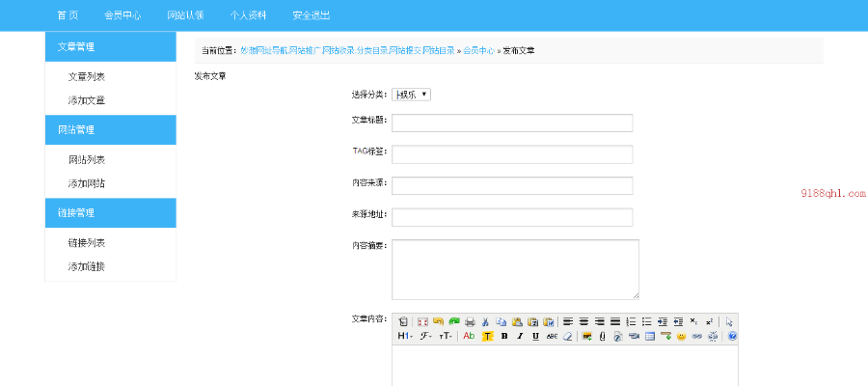Image resolution: width=868 pixels, height=386 pixels.
Task: Click the insert horizontal rule icon
Action: click(x=665, y=336)
